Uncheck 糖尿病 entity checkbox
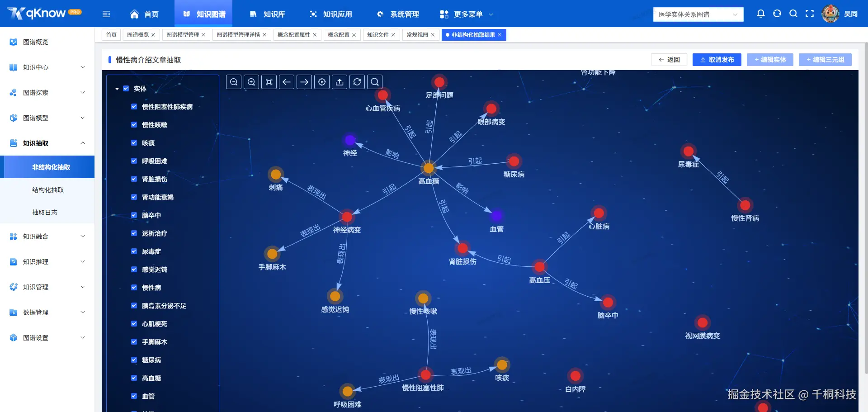This screenshot has width=868, height=412. (134, 360)
